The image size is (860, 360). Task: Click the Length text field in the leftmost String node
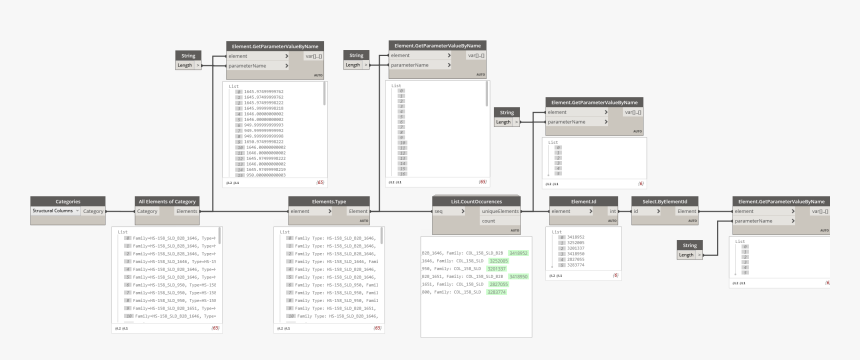pyautogui.click(x=185, y=65)
